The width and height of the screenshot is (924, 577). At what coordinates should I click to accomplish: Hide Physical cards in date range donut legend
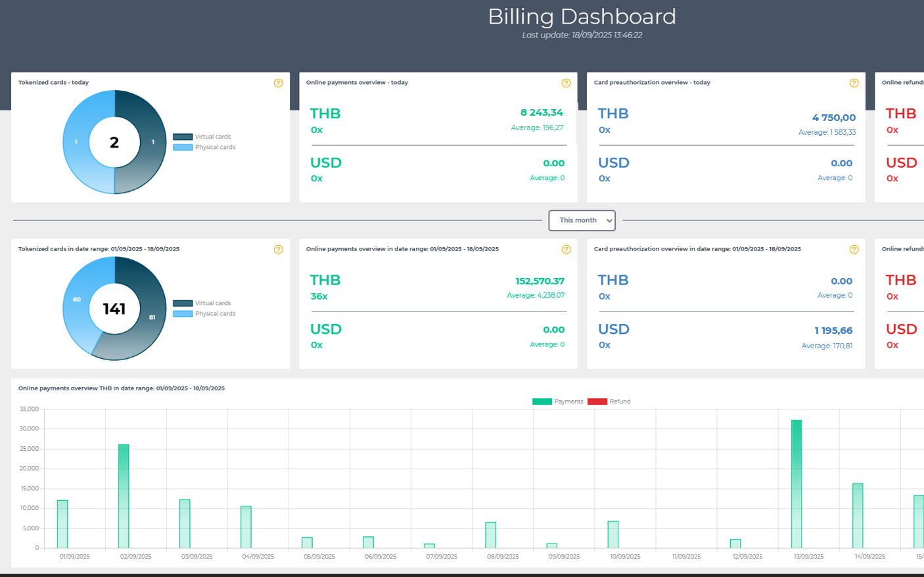[204, 313]
